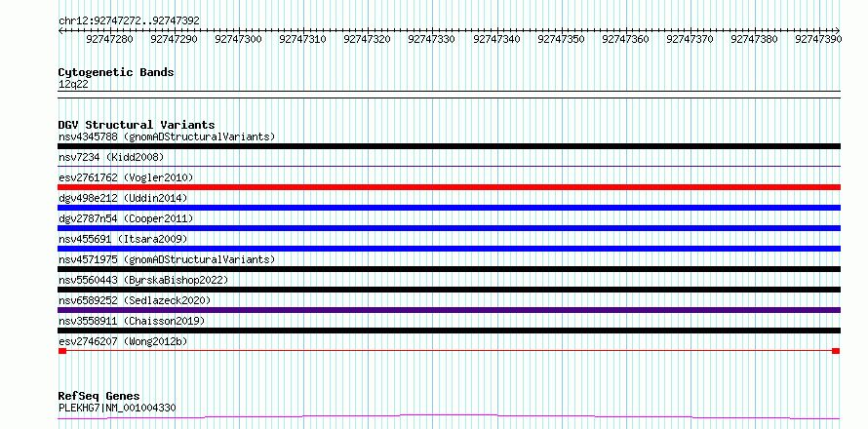Open variant label dgv2787n54 (Cooper2011)
The width and height of the screenshot is (868, 429).
coord(126,218)
